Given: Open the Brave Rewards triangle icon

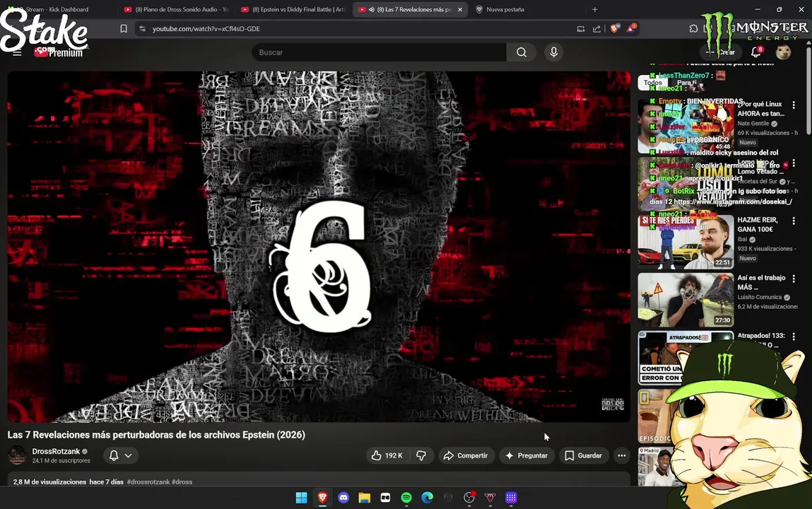Looking at the screenshot, I should point(631,28).
